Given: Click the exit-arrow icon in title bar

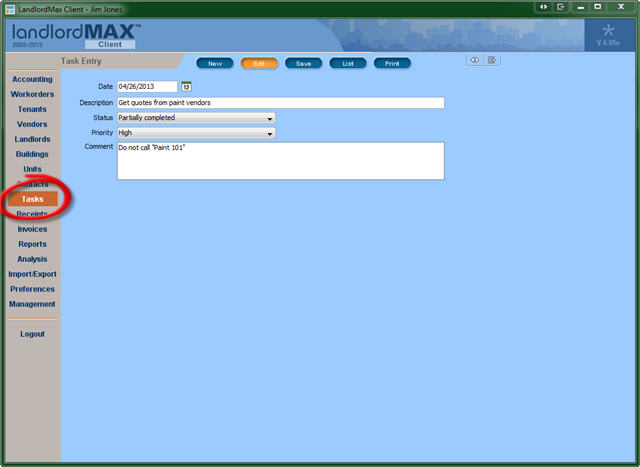Looking at the screenshot, I should pyautogui.click(x=561, y=7).
